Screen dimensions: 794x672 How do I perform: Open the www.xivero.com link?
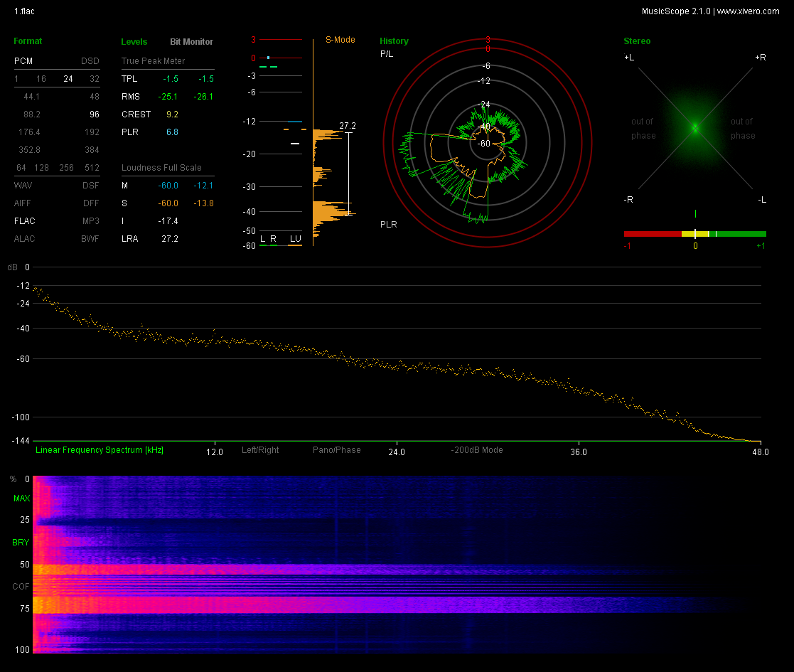748,11
